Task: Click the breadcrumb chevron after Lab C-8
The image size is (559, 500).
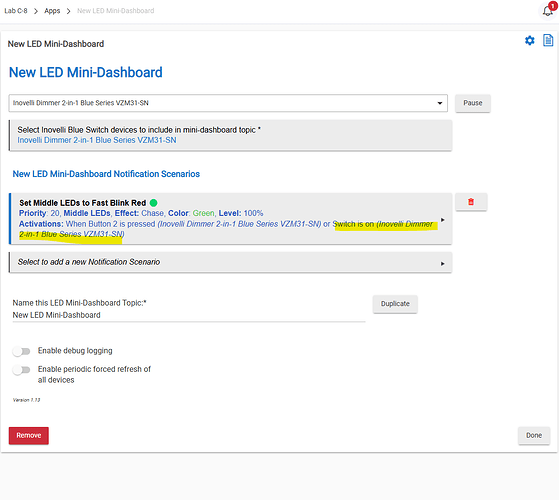Action: click(36, 11)
